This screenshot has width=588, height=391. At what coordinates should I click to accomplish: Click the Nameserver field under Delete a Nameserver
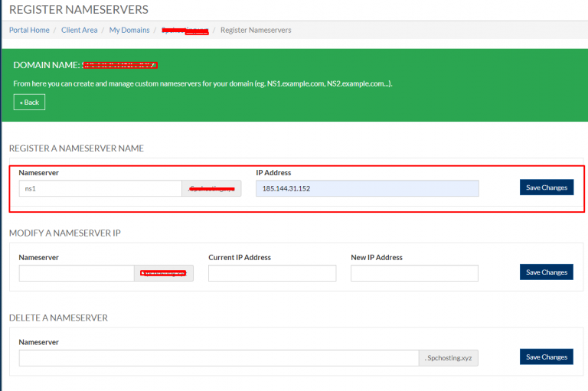(219, 358)
